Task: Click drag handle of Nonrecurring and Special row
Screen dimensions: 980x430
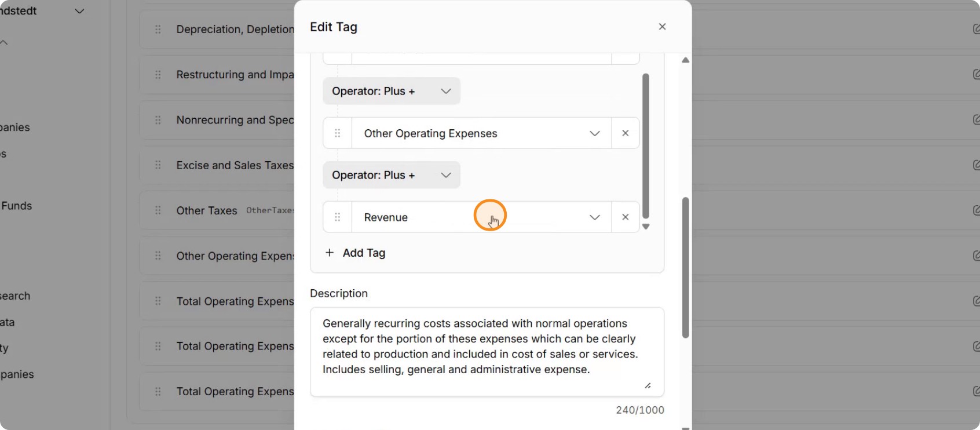Action: 158,120
